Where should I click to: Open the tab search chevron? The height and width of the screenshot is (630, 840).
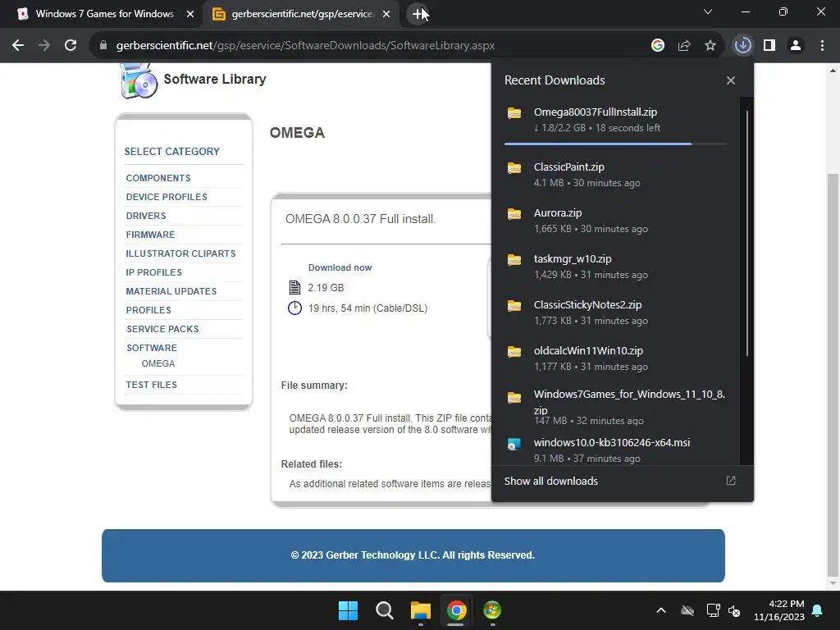[708, 11]
